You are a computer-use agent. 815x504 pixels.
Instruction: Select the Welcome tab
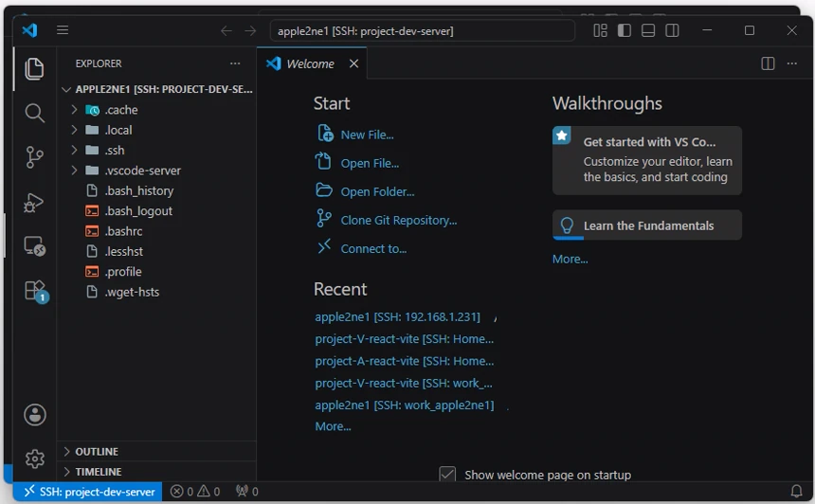pyautogui.click(x=312, y=63)
